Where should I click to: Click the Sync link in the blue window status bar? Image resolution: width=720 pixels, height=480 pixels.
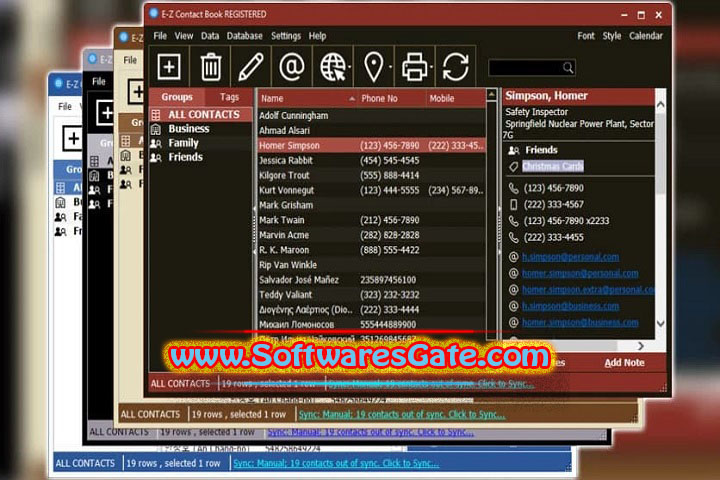tap(336, 463)
